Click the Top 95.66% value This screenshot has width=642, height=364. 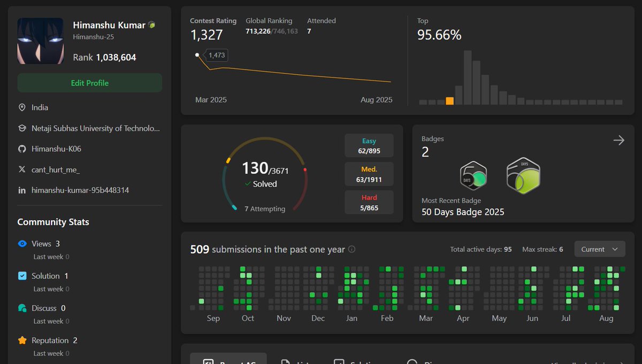click(x=439, y=35)
